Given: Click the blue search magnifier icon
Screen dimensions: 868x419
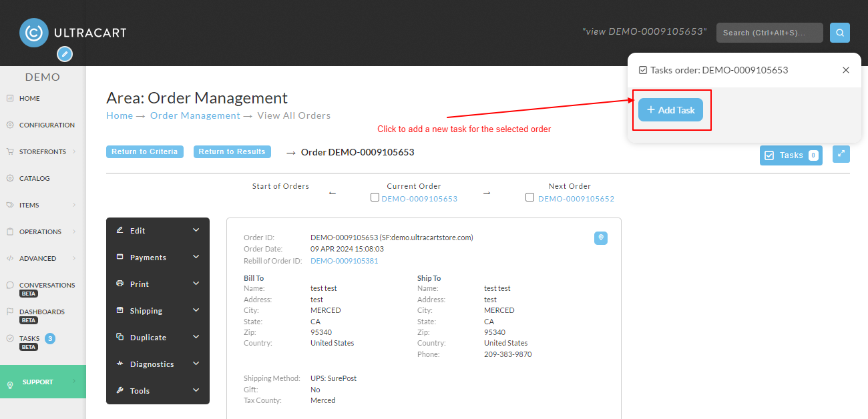Looking at the screenshot, I should tap(840, 33).
